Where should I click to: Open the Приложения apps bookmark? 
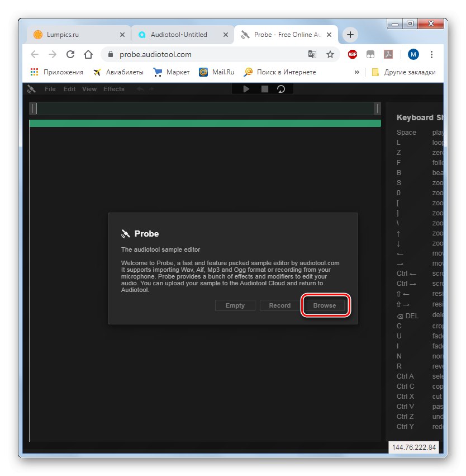pyautogui.click(x=56, y=72)
